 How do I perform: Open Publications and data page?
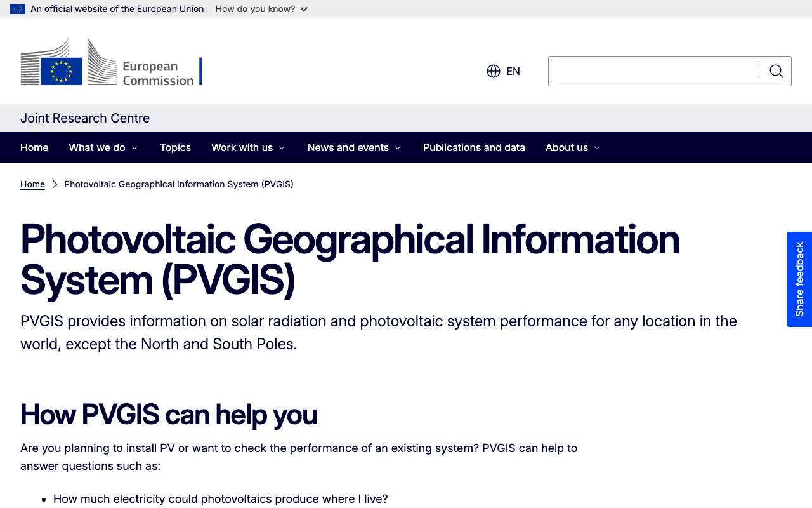coord(474,147)
